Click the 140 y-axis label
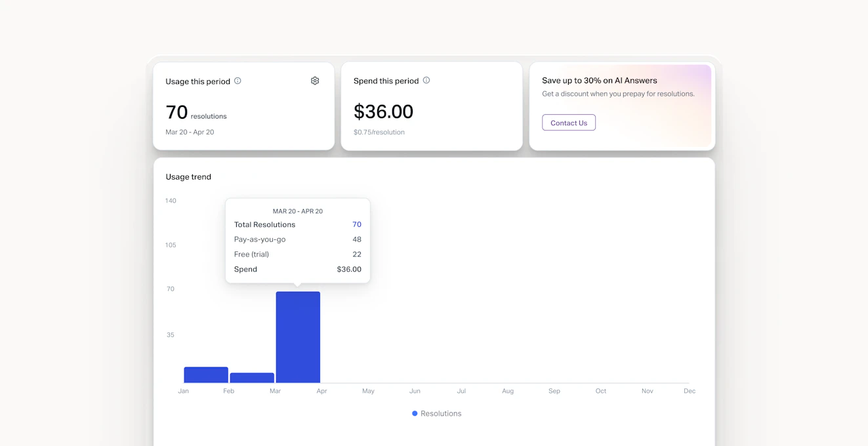 pos(171,201)
